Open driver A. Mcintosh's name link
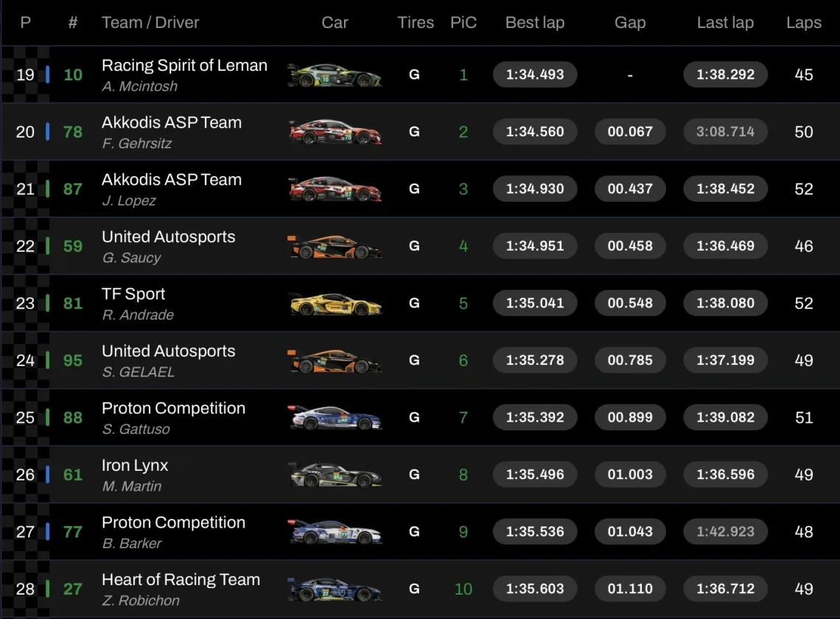840x619 pixels. click(x=139, y=86)
